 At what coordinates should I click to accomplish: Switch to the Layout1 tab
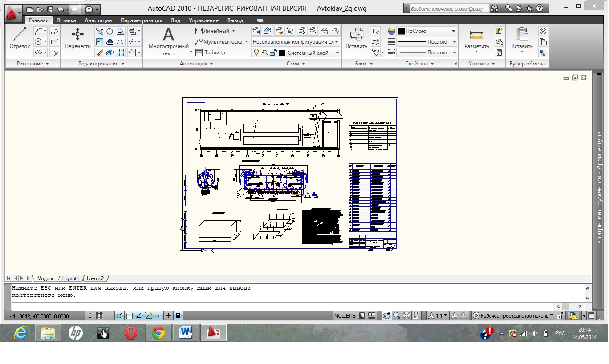pyautogui.click(x=70, y=279)
